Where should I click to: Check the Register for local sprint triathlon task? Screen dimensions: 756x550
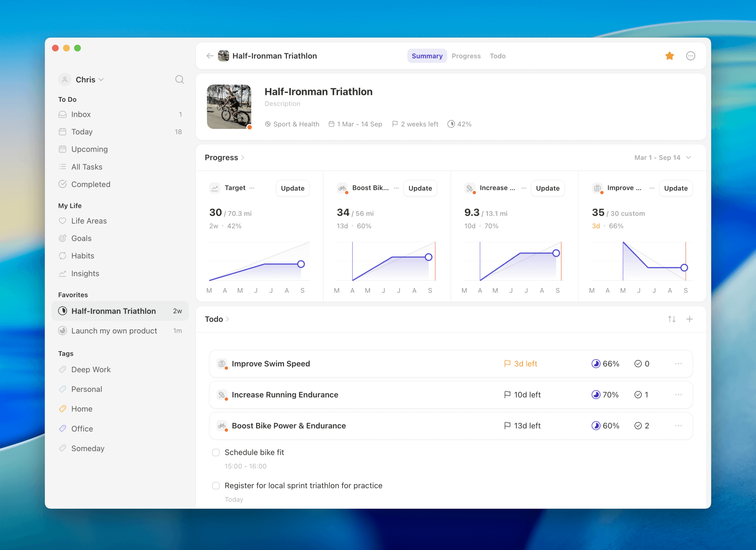coord(216,486)
